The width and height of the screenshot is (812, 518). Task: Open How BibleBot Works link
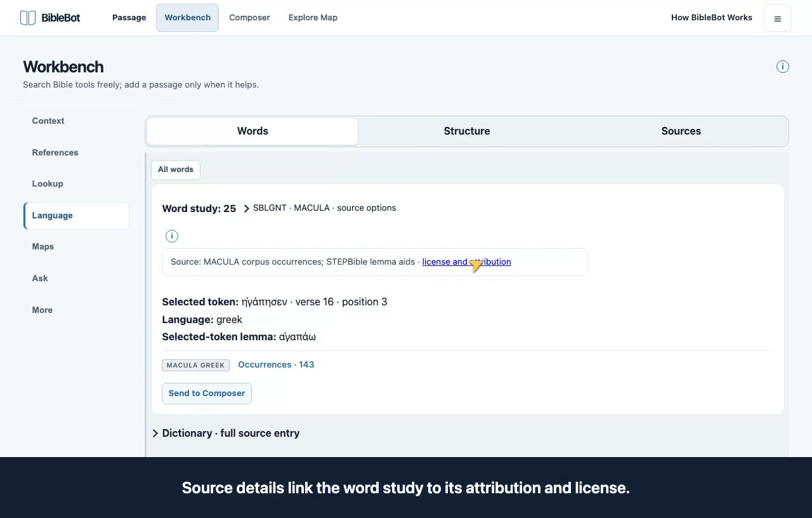pyautogui.click(x=712, y=18)
